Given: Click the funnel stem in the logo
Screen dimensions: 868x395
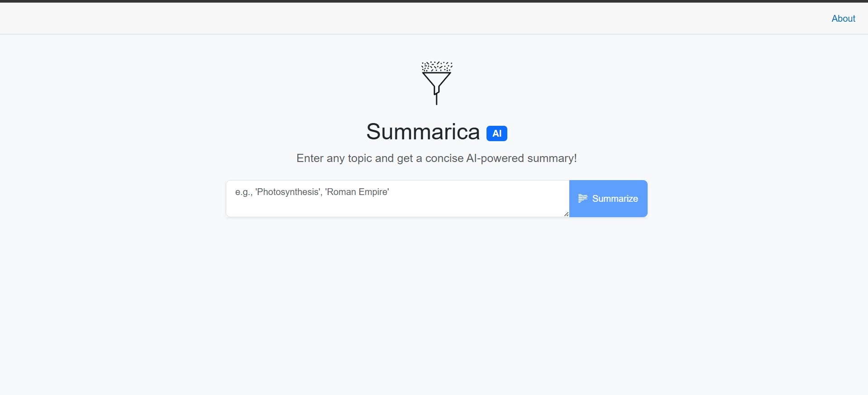Looking at the screenshot, I should point(436,97).
